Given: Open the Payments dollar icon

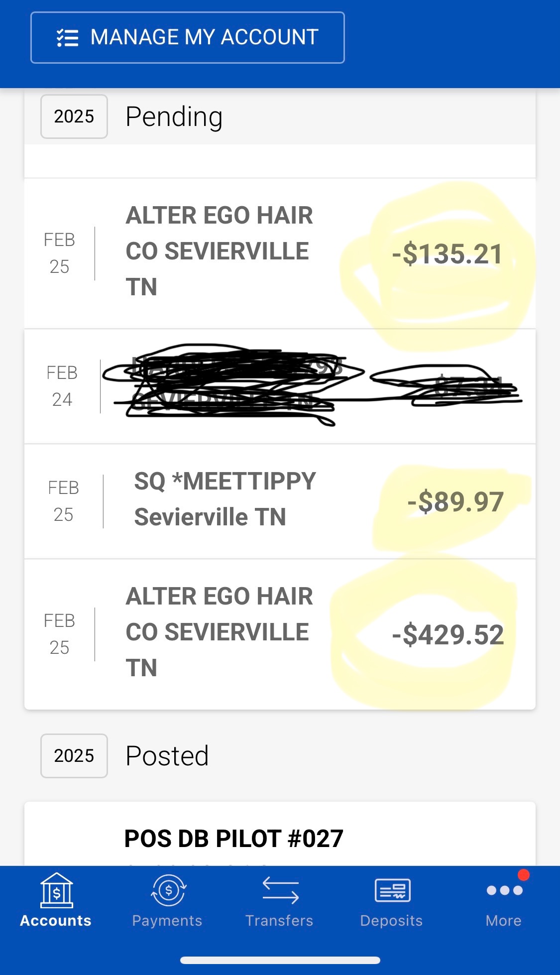Looking at the screenshot, I should click(168, 890).
